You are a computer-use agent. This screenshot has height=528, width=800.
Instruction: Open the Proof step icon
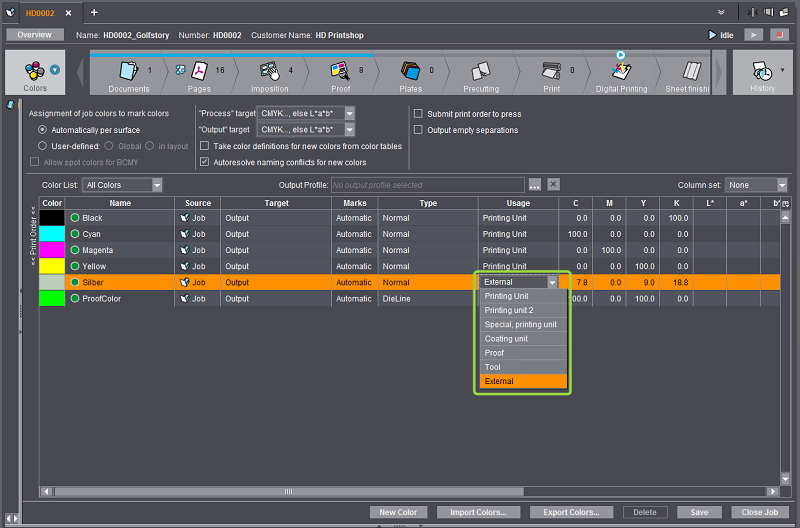tap(341, 71)
